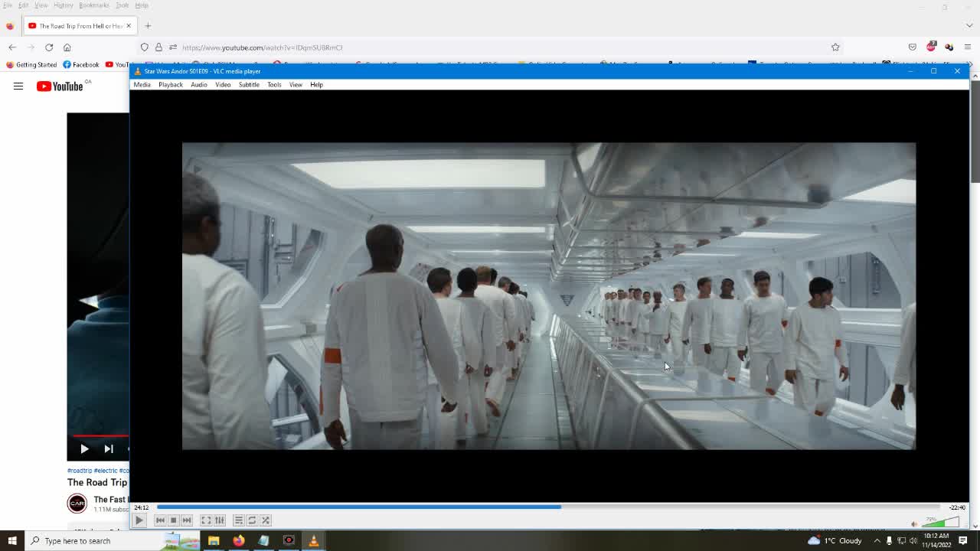Reload the Firefox page
980x551 pixels.
coord(49,47)
